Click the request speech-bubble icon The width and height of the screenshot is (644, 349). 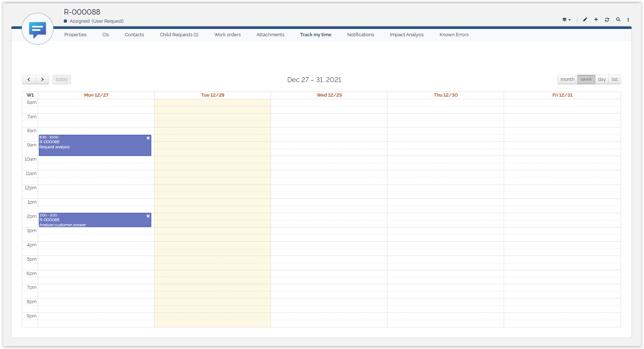click(x=38, y=29)
